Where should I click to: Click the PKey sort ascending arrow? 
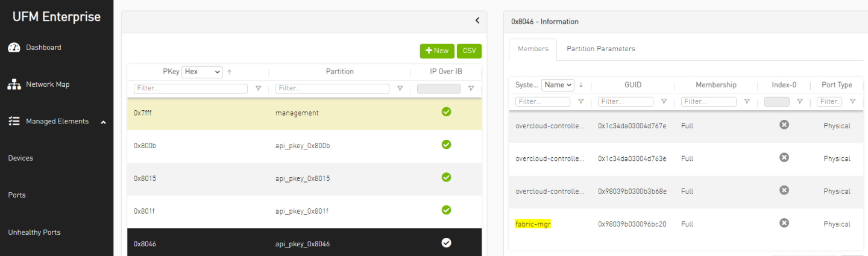pyautogui.click(x=229, y=72)
